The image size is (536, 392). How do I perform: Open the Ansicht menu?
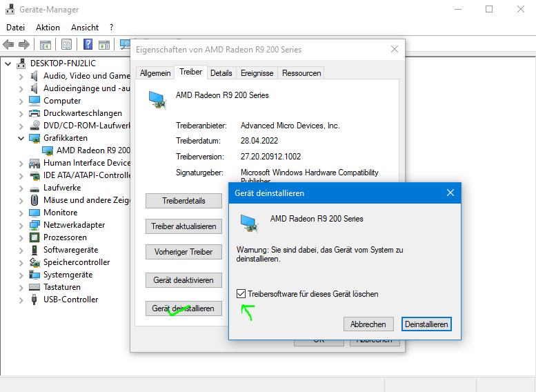pyautogui.click(x=85, y=28)
